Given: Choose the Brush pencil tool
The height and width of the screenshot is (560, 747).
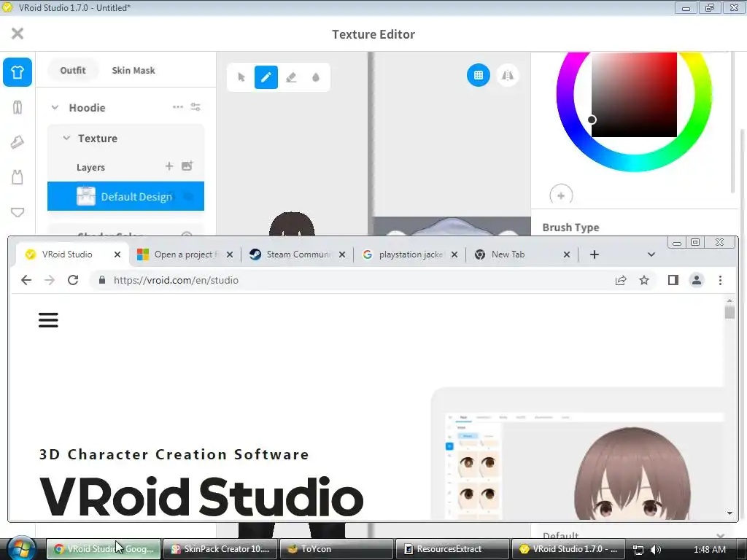Looking at the screenshot, I should pos(266,77).
